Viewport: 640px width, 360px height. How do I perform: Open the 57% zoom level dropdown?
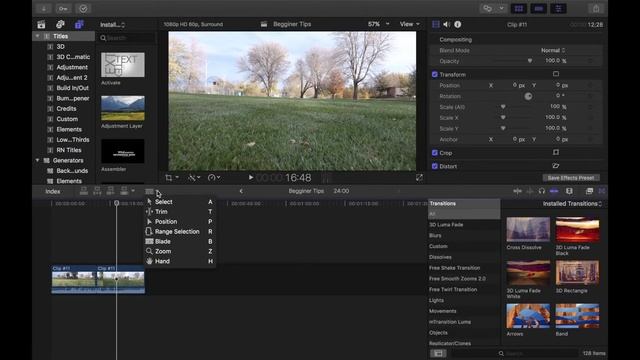378,24
